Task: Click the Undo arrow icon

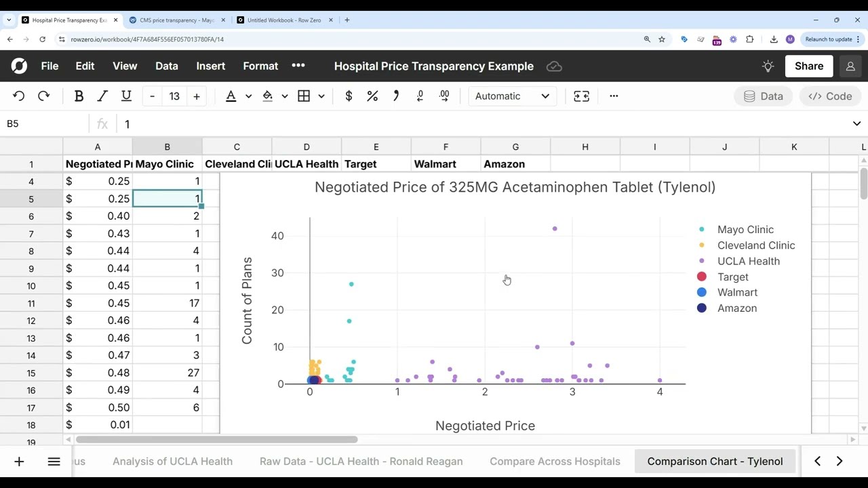Action: (18, 96)
